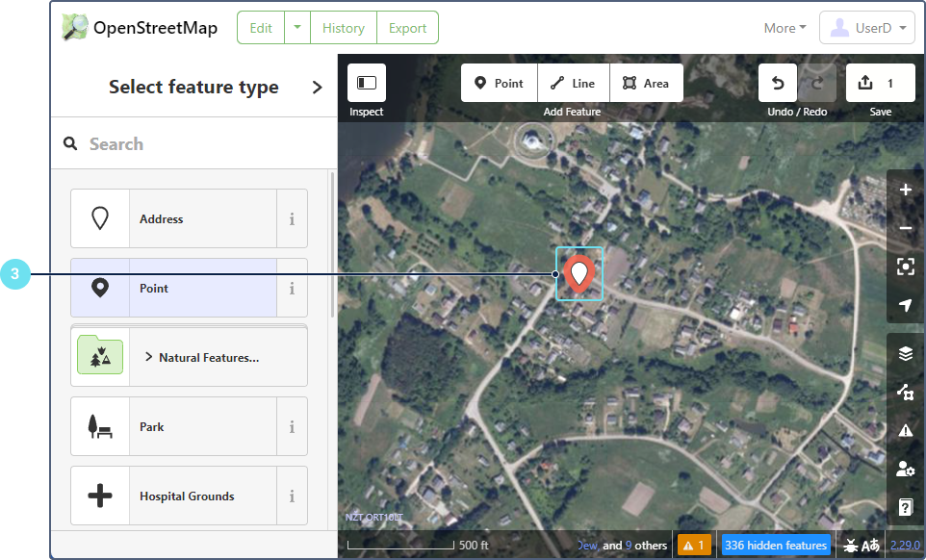The image size is (926, 560).
Task: Switch to the History tab
Action: (x=344, y=28)
